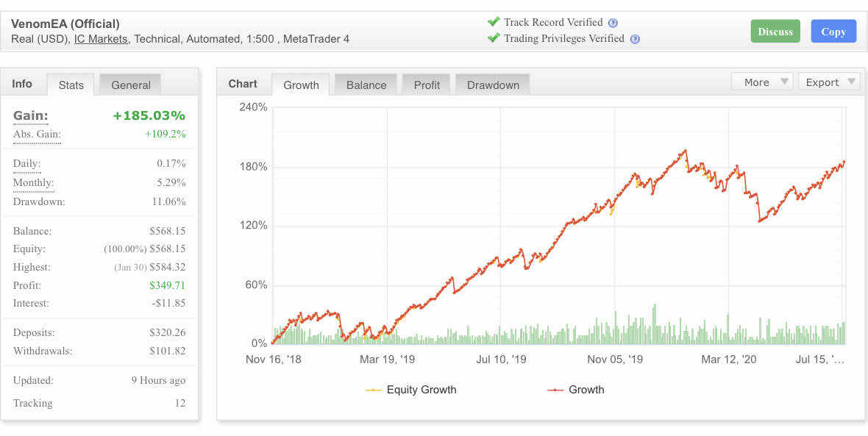This screenshot has width=868, height=436.
Task: Click the blue Copy button
Action: [833, 32]
